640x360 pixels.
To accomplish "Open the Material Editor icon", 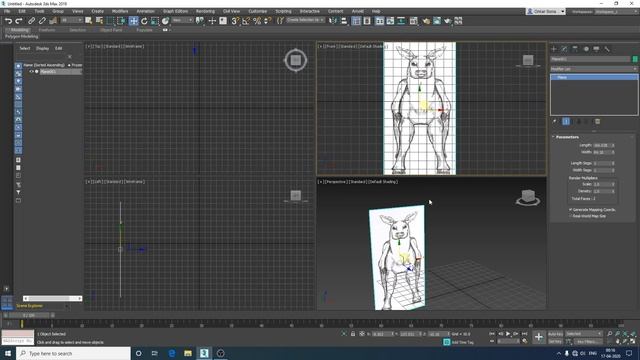I will 413,21.
